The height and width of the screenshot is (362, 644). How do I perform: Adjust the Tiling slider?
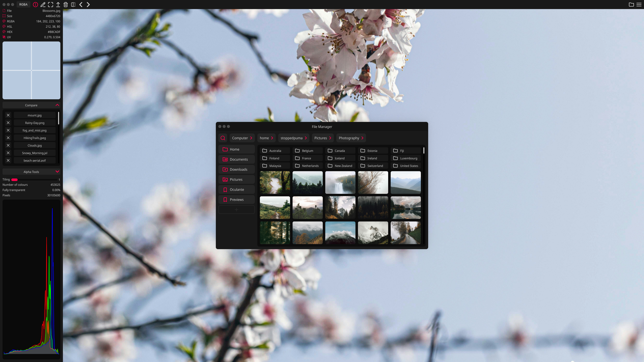tap(14, 179)
